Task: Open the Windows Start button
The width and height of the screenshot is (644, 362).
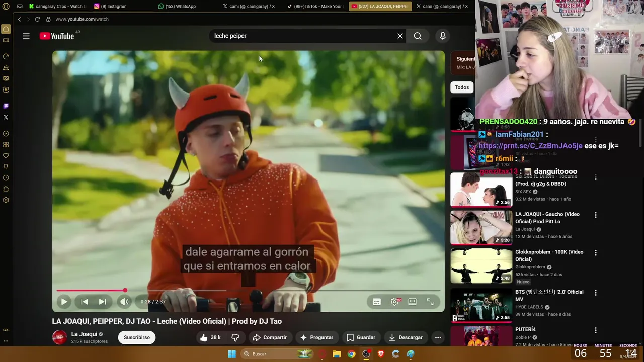Action: pyautogui.click(x=232, y=354)
